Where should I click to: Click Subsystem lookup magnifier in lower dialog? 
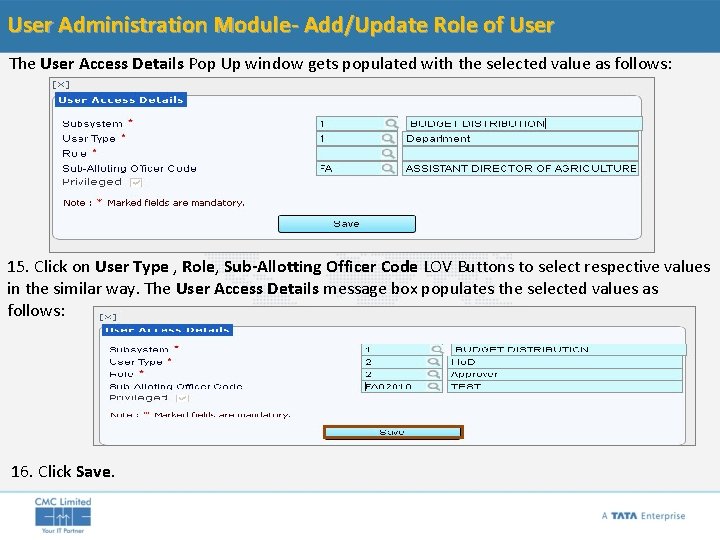click(x=437, y=349)
